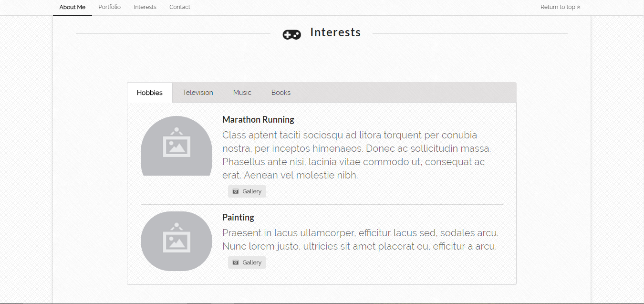Click the image placeholder icon for Painting
Image resolution: width=644 pixels, height=304 pixels.
(x=177, y=241)
